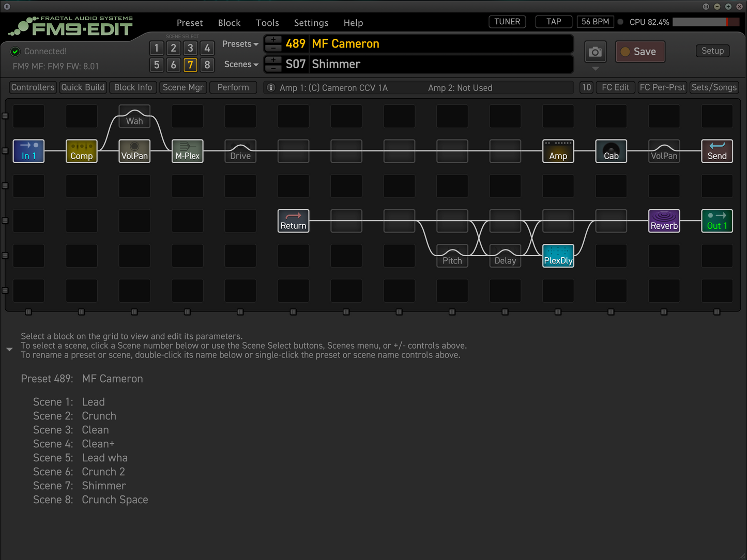
Task: Select the Send block
Action: click(x=717, y=151)
